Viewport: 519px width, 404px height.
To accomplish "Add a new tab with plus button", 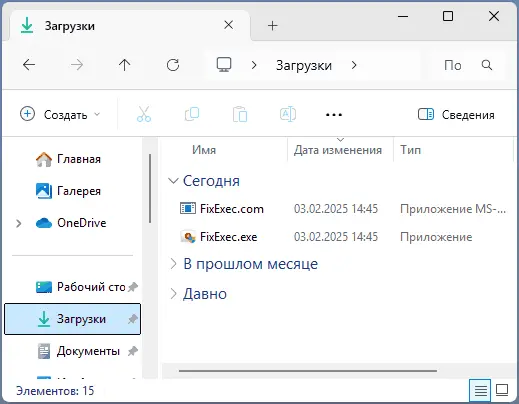I will (x=272, y=26).
